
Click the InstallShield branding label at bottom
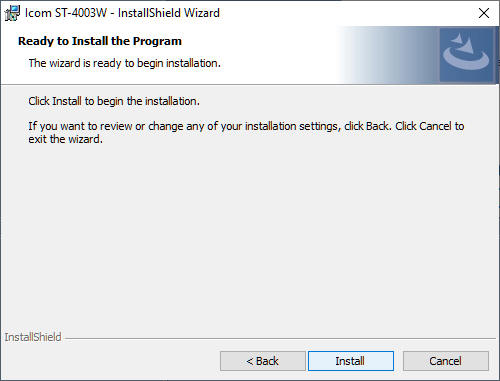pos(33,337)
